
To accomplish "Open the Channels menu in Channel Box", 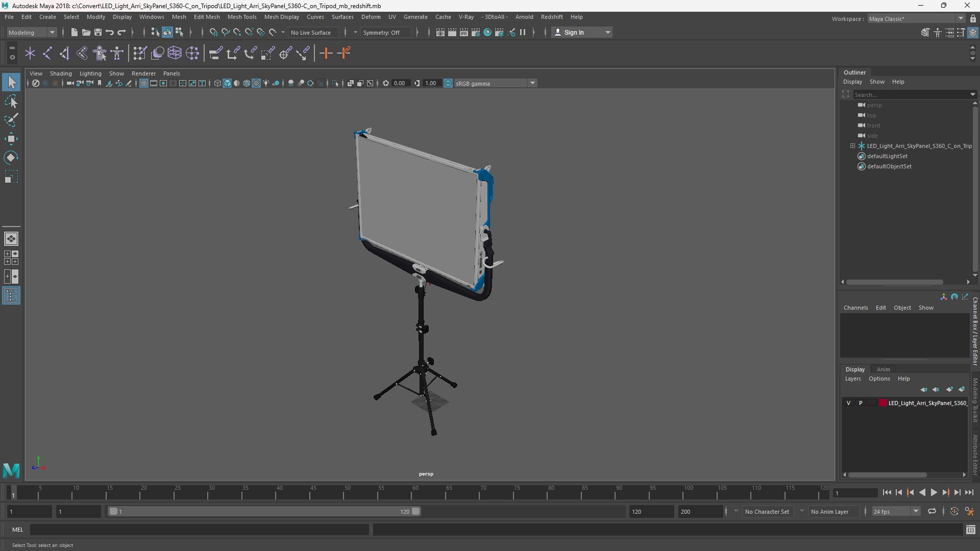I will click(x=855, y=308).
